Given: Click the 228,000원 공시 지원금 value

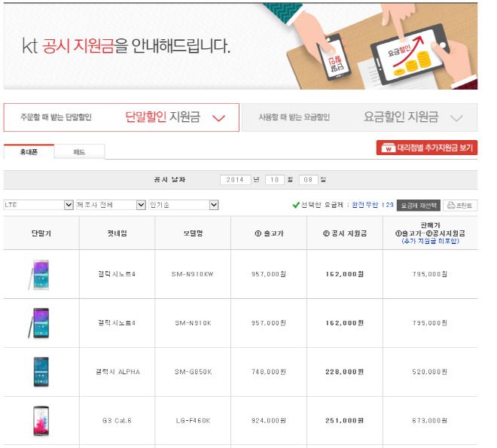Looking at the screenshot, I should point(345,372).
